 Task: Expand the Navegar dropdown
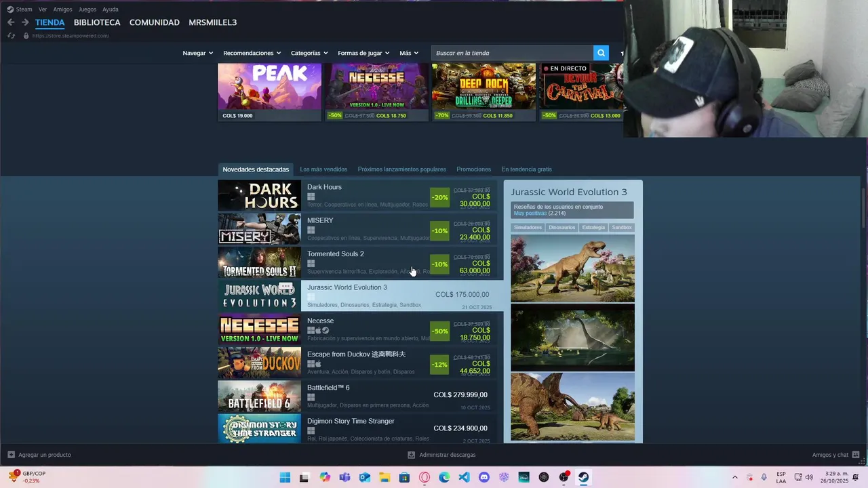[x=197, y=53]
